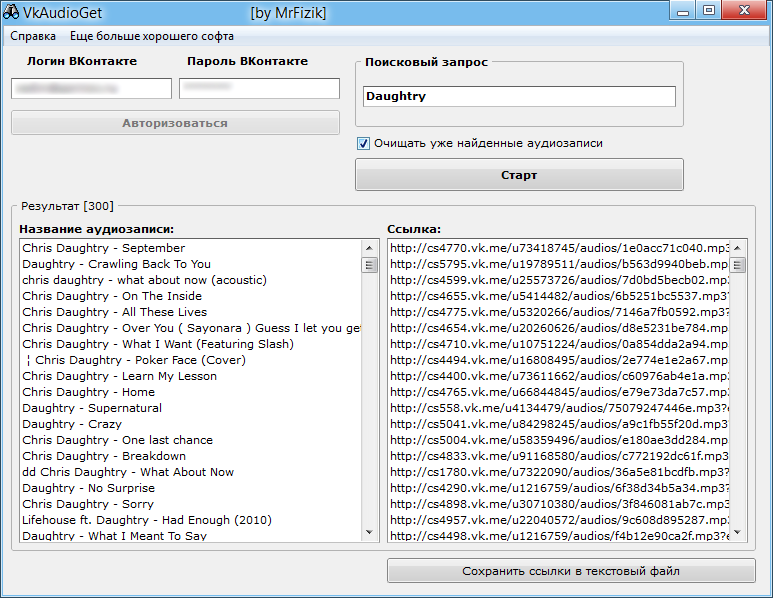Click the search query field containing Daughtry
This screenshot has width=773, height=598.
pos(519,96)
